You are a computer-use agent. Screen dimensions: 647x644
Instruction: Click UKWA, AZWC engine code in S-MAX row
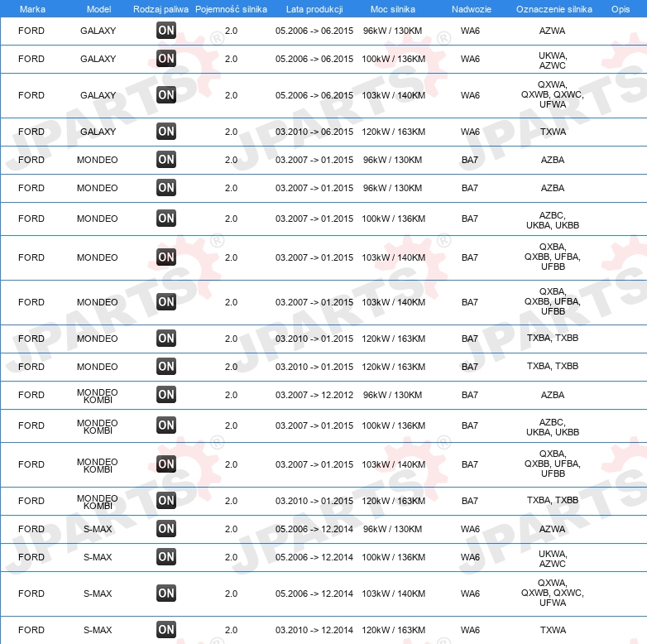(x=553, y=559)
